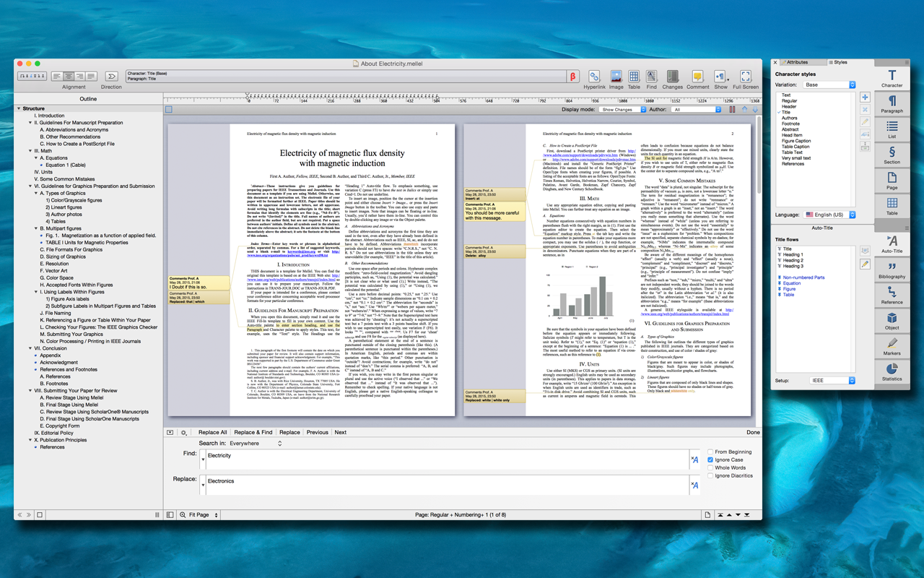Enable the From Beginning checkbox

pyautogui.click(x=710, y=452)
